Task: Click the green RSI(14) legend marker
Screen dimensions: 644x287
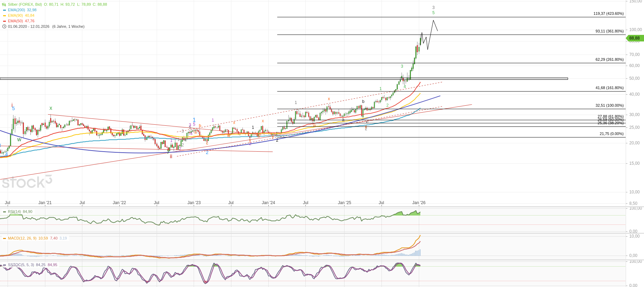Action: [x=4, y=212]
